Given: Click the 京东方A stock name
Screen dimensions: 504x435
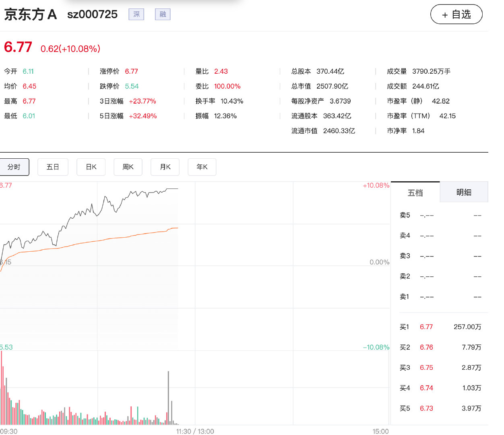Looking at the screenshot, I should (30, 14).
